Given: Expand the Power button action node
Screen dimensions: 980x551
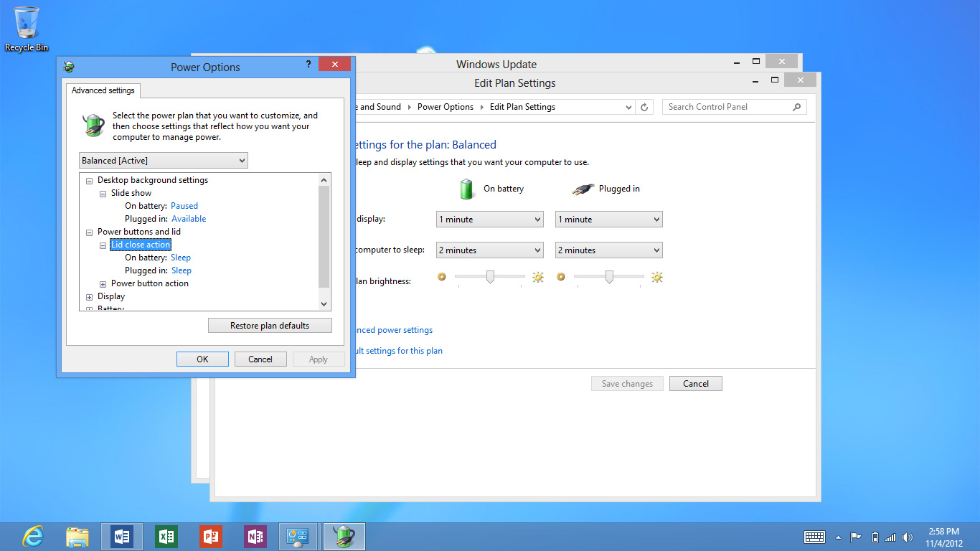Looking at the screenshot, I should point(103,284).
